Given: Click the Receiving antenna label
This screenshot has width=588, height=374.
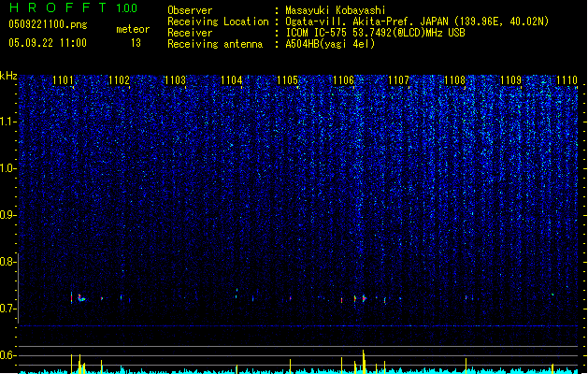Looking at the screenshot, I should pyautogui.click(x=215, y=44).
